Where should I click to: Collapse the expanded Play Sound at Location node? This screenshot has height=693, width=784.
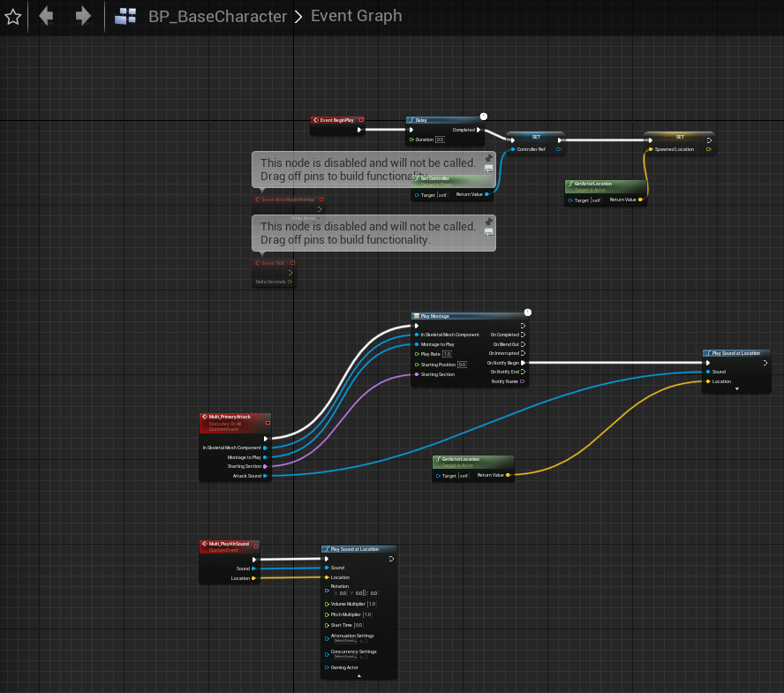coord(359,675)
